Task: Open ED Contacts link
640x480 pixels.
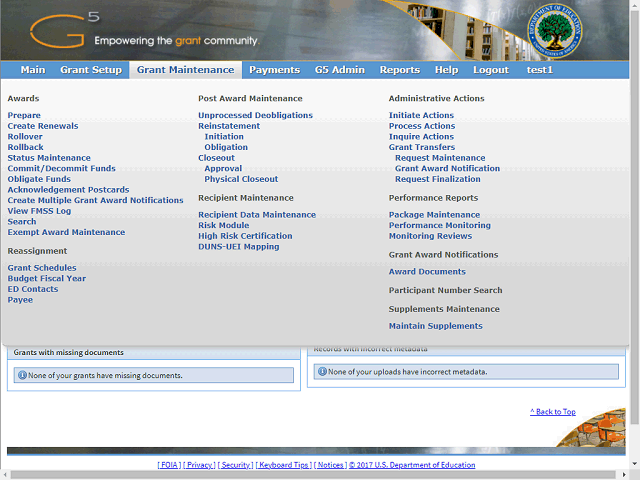Action: (33, 289)
